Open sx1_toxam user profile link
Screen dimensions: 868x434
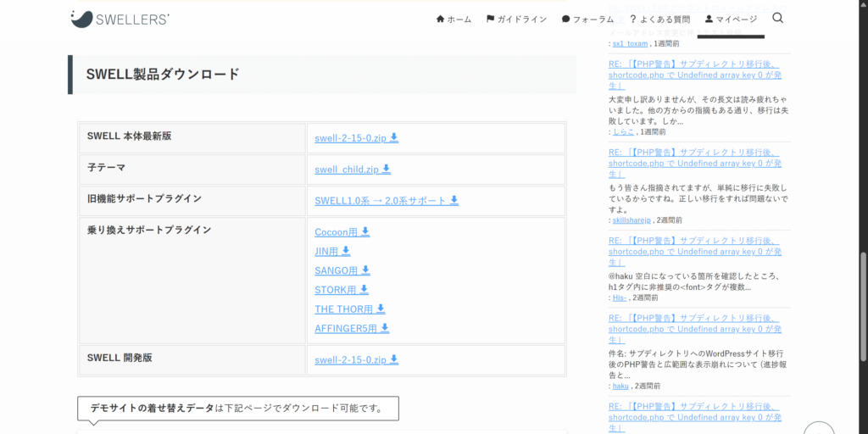coord(630,43)
